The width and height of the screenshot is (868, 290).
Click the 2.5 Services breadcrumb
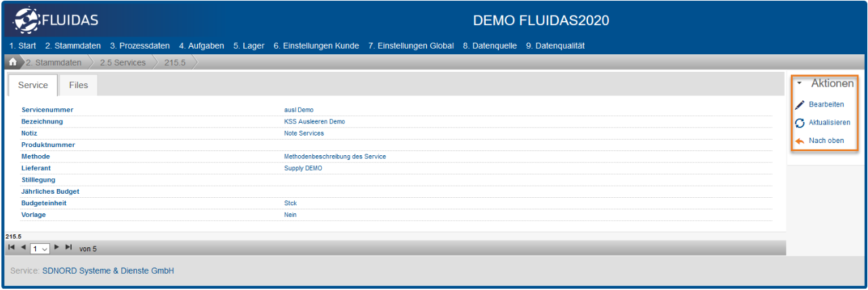tap(122, 62)
